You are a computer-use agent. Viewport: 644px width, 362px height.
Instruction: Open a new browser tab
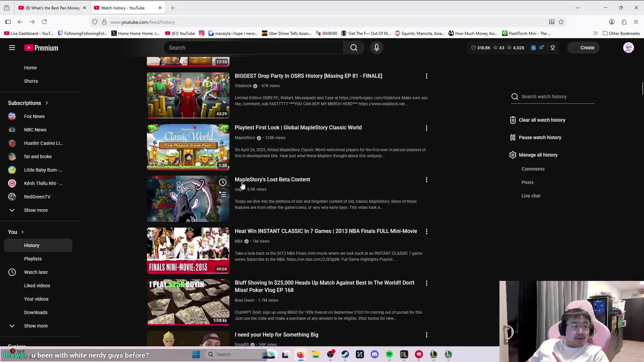pos(172,8)
